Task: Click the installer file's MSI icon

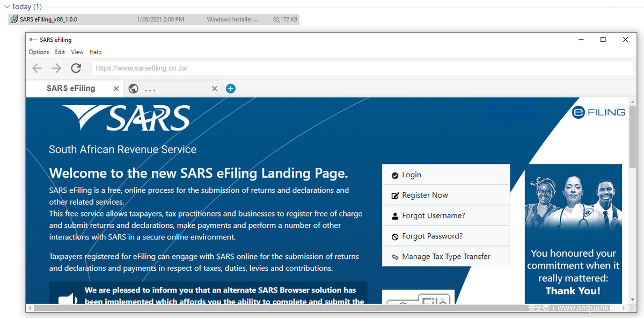Action: point(14,19)
